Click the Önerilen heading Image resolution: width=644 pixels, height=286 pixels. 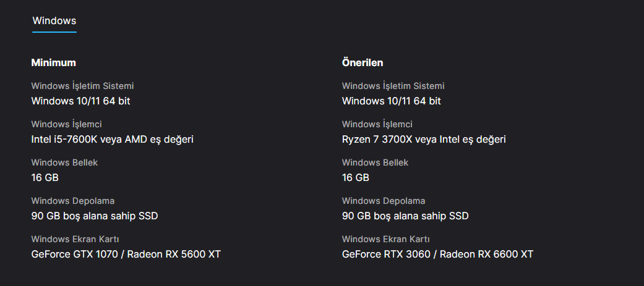[x=363, y=62]
